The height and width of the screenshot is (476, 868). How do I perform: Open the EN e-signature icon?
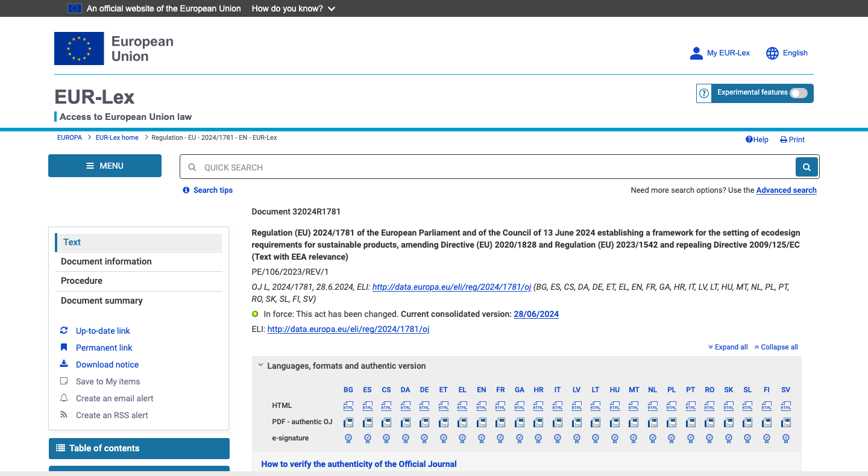(x=482, y=439)
